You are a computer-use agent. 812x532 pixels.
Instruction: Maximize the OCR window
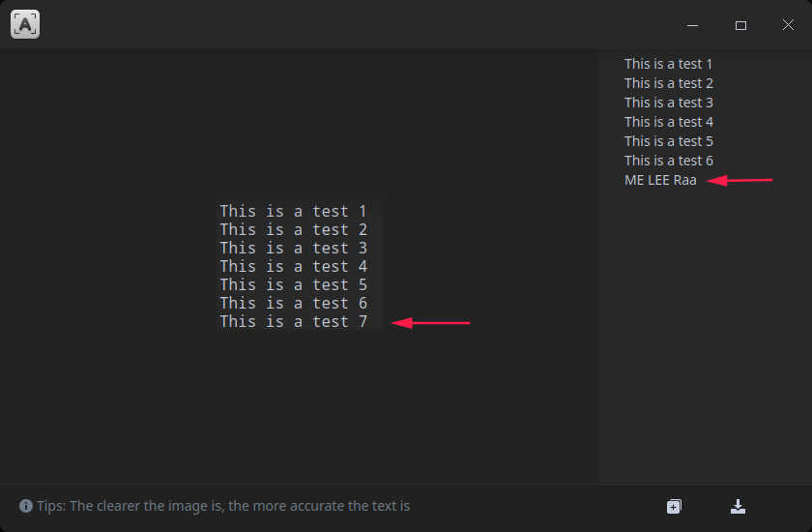click(x=740, y=25)
